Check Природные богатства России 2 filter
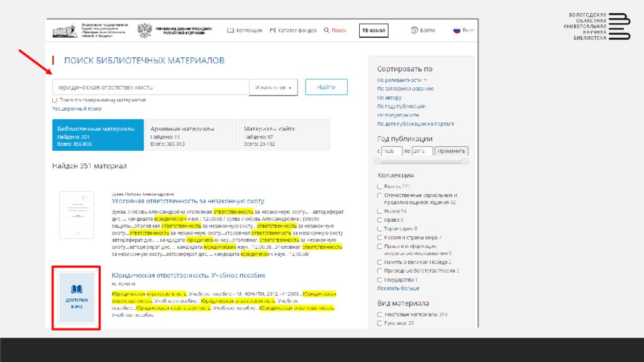 pyautogui.click(x=379, y=271)
